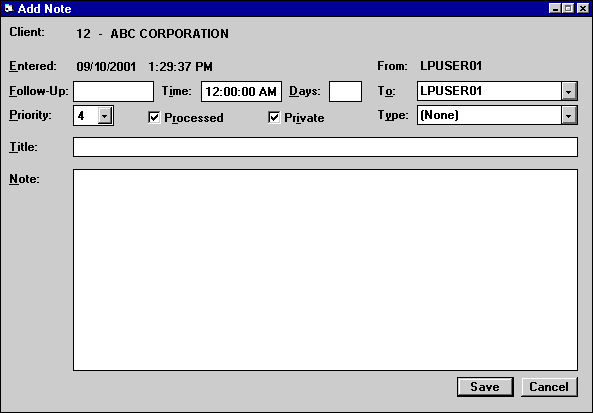593x413 pixels.
Task: Focus the Time field showing 12:00:00 AM
Action: tap(241, 92)
